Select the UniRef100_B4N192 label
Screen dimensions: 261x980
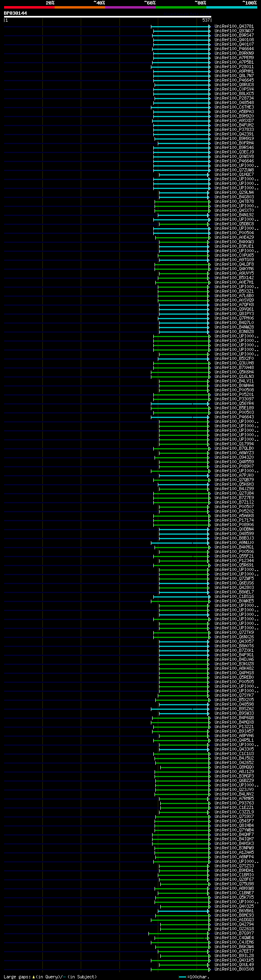coord(234,215)
